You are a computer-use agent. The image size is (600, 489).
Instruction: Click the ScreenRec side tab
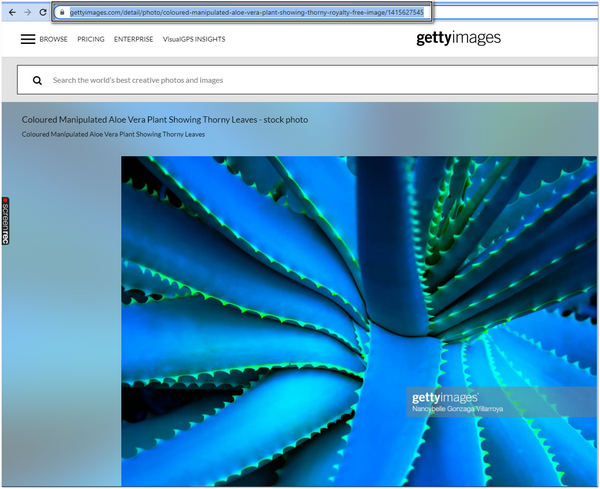(5, 221)
